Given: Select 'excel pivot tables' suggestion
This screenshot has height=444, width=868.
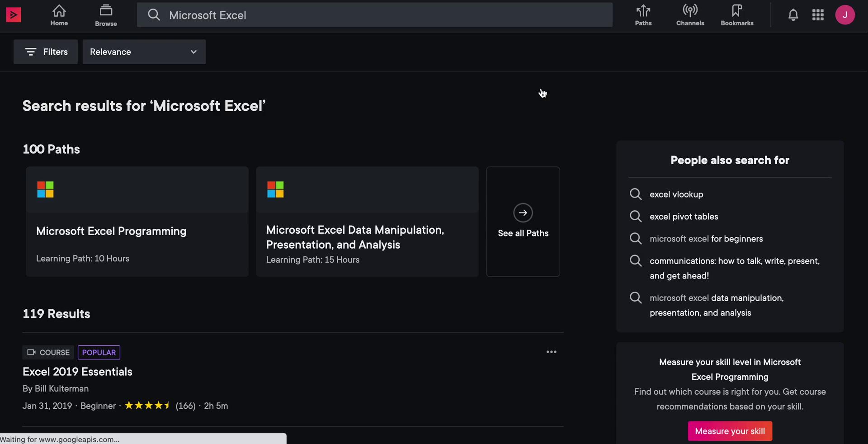Looking at the screenshot, I should tap(684, 217).
